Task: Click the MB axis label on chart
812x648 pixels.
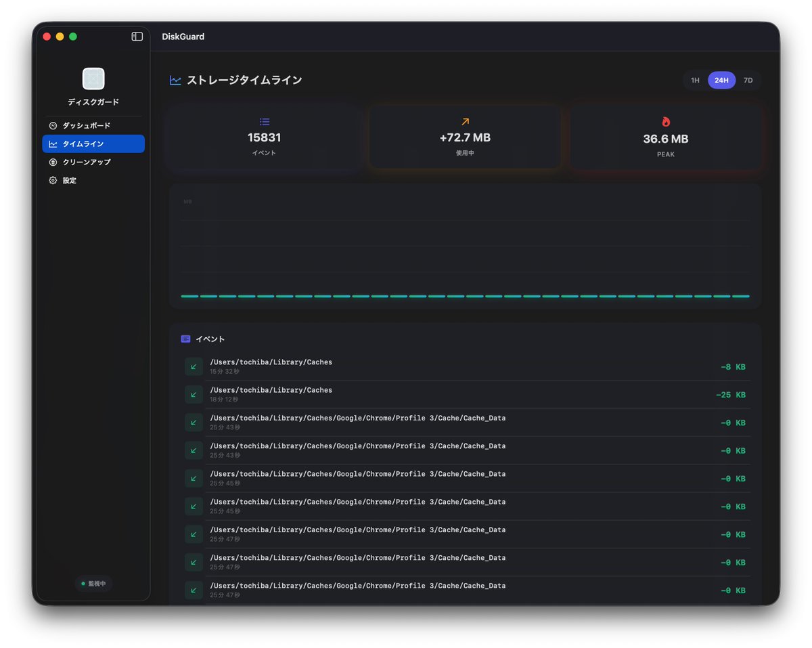Action: (x=187, y=202)
